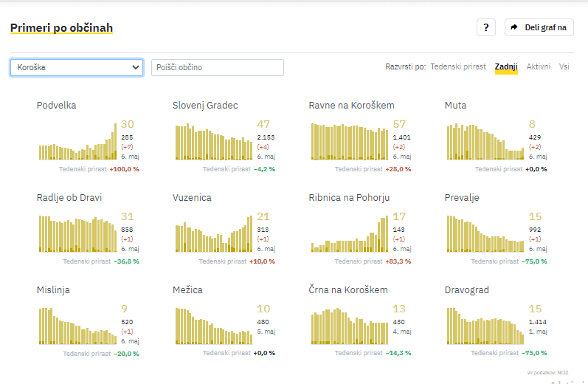588x384 pixels.
Task: Click the Muta municipality chart
Action: pyautogui.click(x=485, y=141)
